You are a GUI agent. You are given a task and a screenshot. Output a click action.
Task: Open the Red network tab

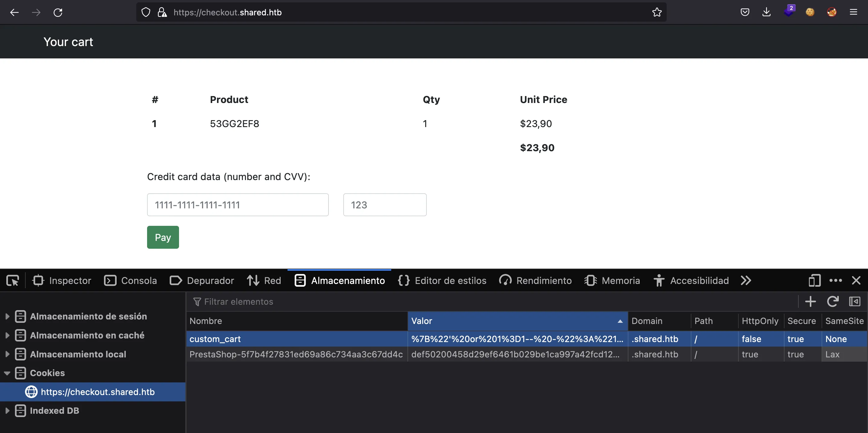[x=264, y=280]
